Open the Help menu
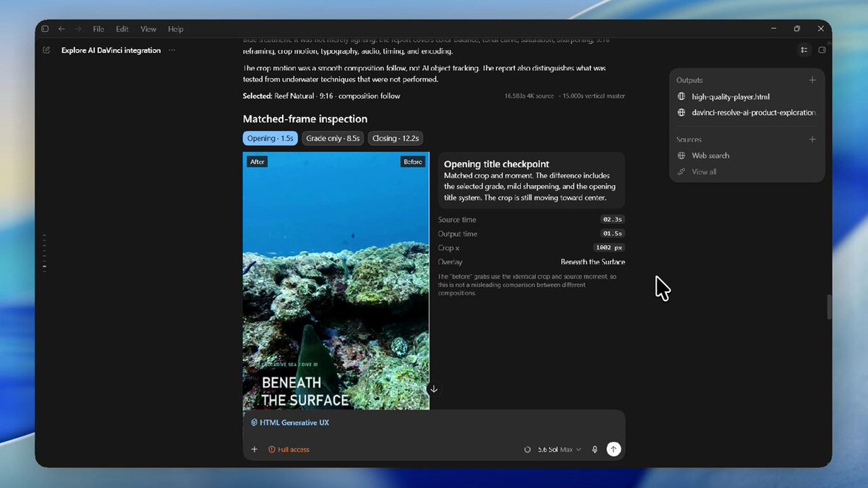The height and width of the screenshot is (488, 868). (x=176, y=29)
